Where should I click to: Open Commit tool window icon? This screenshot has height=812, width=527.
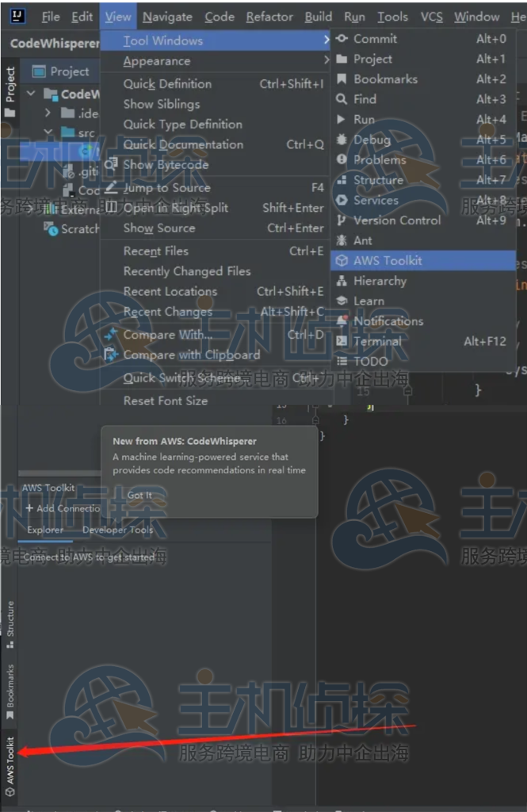[342, 38]
